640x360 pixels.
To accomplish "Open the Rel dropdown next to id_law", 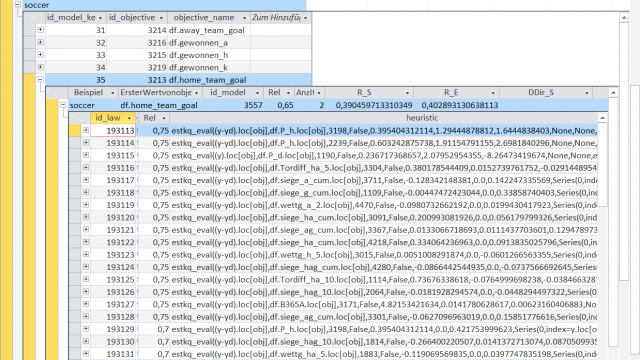I will (164, 118).
